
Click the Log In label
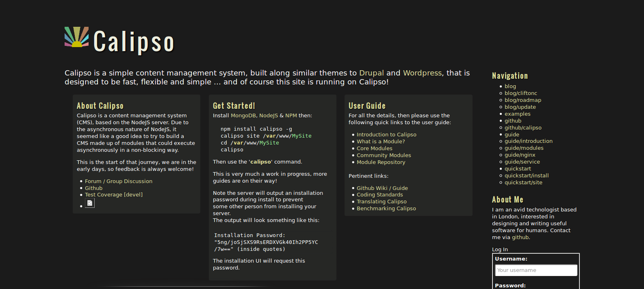[500, 250]
